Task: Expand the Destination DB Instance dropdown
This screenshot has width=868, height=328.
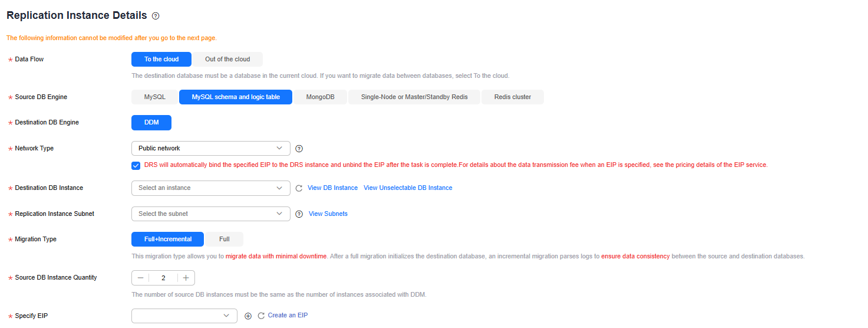Action: click(211, 188)
